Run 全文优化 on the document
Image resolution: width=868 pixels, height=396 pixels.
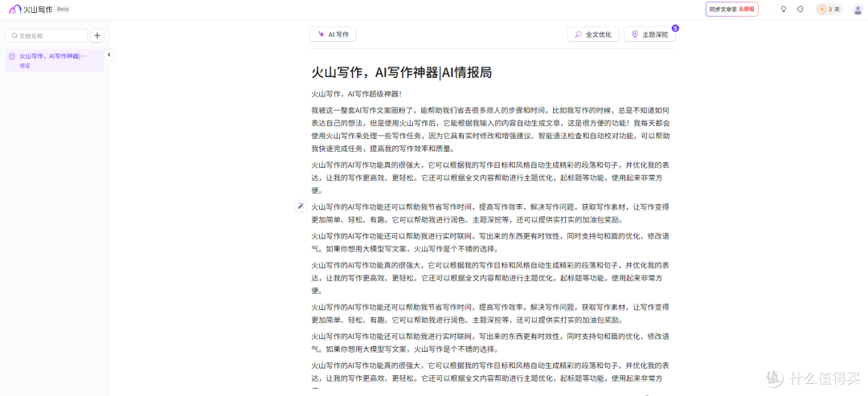(x=593, y=35)
